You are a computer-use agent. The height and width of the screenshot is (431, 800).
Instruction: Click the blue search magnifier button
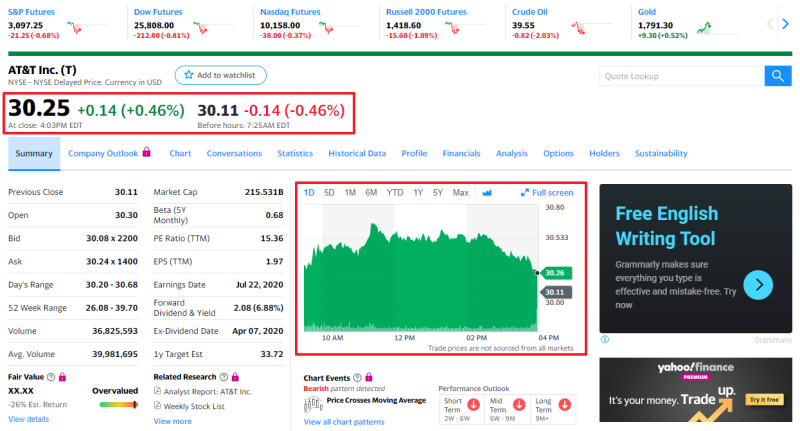coord(778,76)
